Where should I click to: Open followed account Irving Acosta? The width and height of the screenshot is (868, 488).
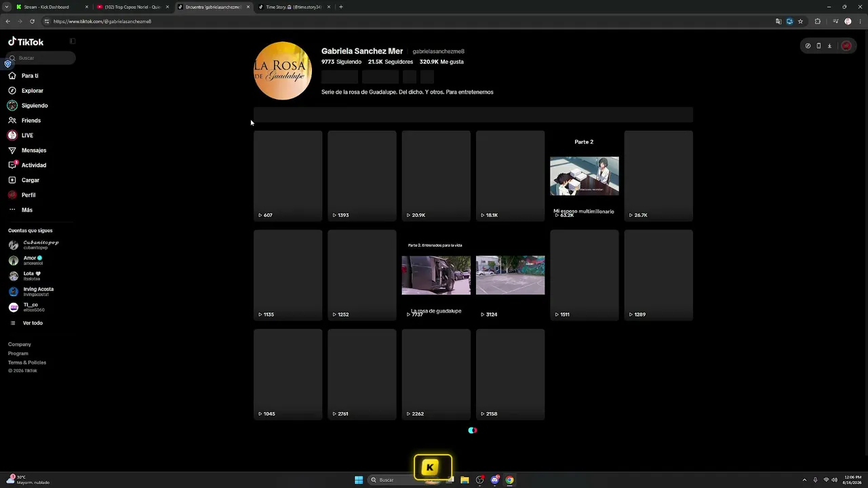pos(31,291)
